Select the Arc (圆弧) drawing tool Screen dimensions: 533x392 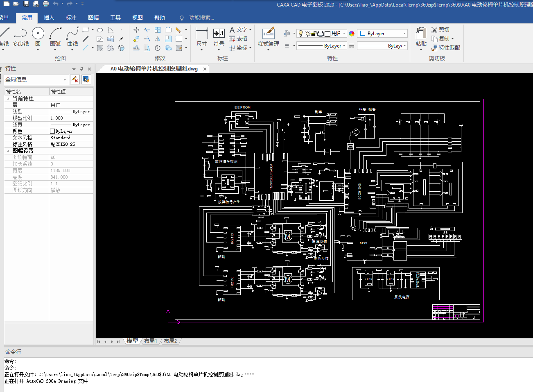pyautogui.click(x=55, y=34)
